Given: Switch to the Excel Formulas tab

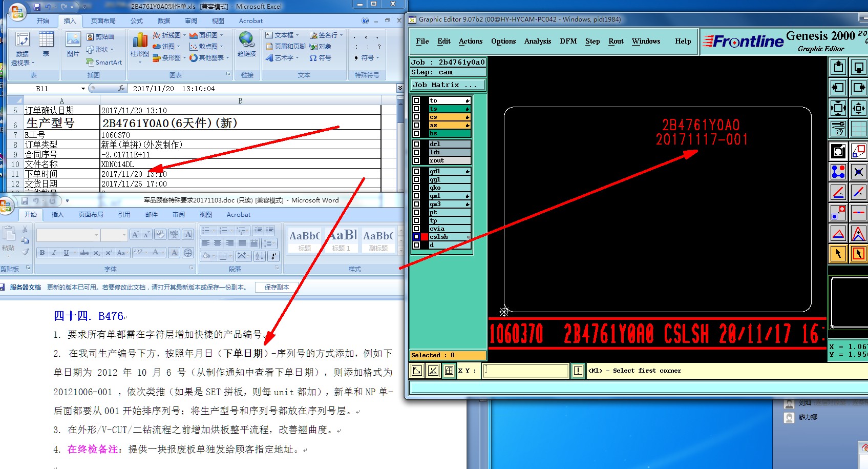Looking at the screenshot, I should (x=137, y=21).
